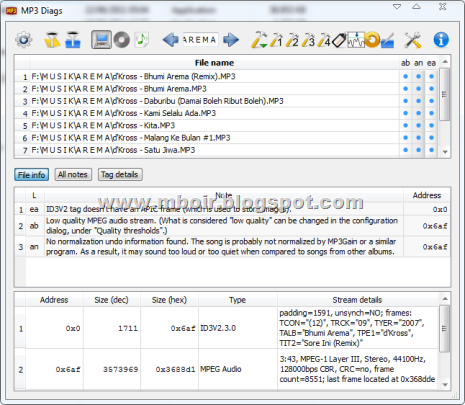Switch to single-song view mode note icon
465x405 pixels.
(142, 40)
